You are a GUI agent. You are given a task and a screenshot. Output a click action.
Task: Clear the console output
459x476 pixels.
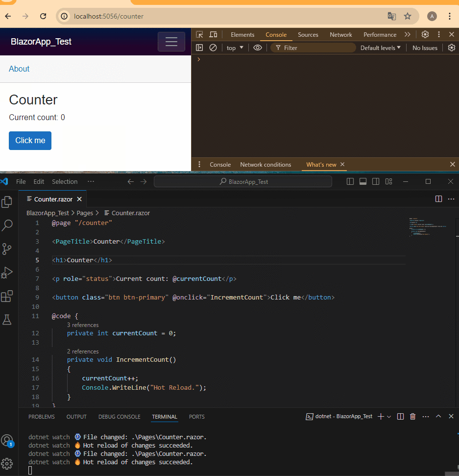(x=213, y=48)
